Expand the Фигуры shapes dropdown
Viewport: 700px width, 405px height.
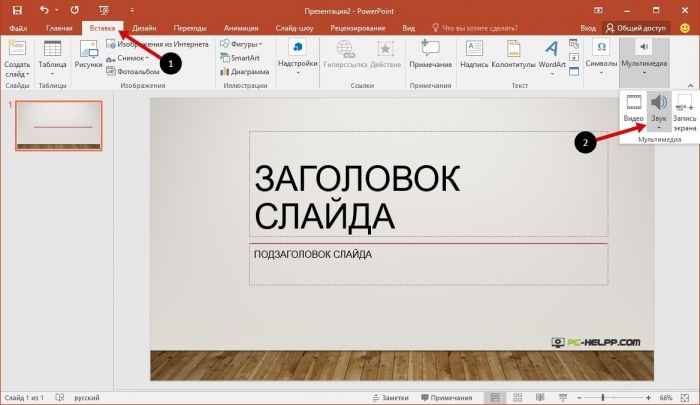[x=241, y=44]
